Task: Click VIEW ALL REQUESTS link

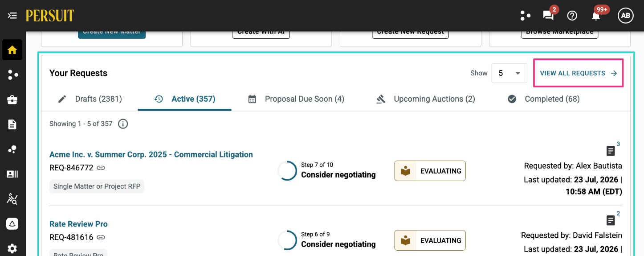Action: 579,73
